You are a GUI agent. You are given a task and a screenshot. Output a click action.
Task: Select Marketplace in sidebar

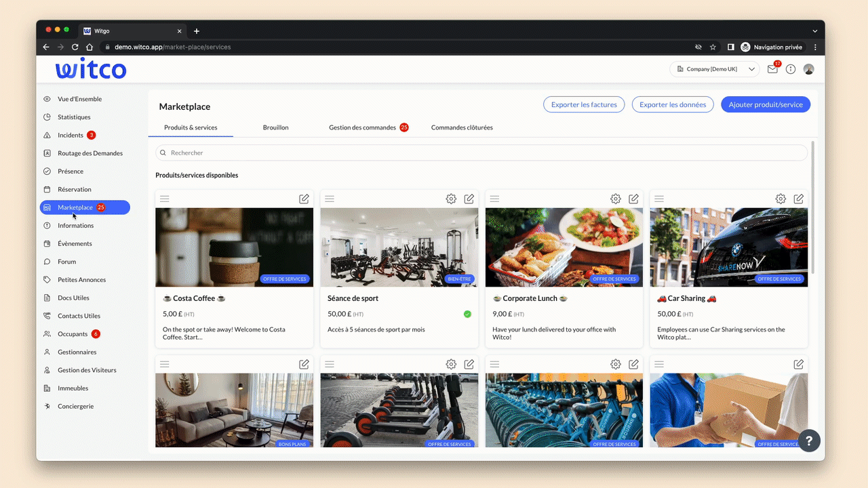coord(85,207)
